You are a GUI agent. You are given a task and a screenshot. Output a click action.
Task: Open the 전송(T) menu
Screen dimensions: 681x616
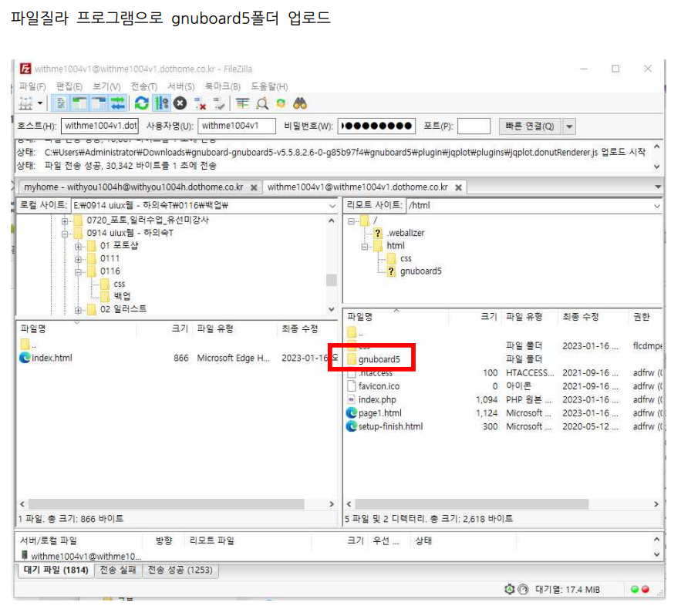[143, 86]
